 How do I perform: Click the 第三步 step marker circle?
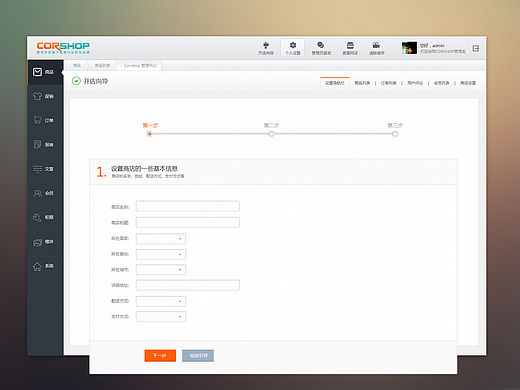(x=395, y=134)
